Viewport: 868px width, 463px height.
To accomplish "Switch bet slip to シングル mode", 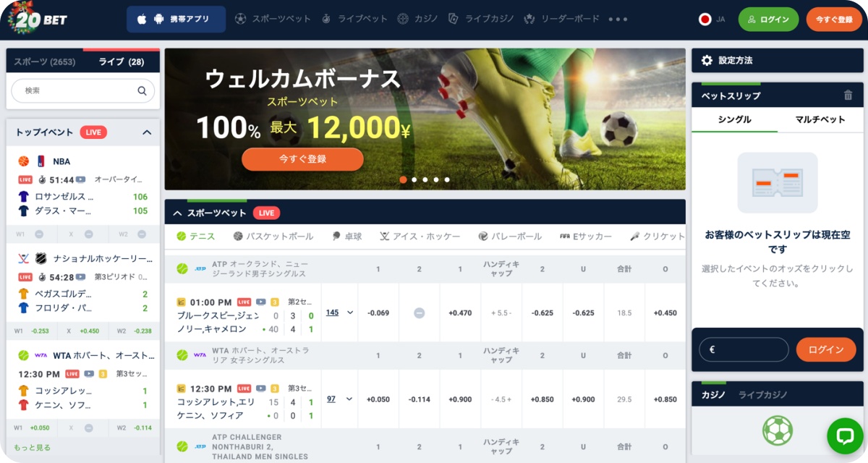I will click(x=734, y=120).
